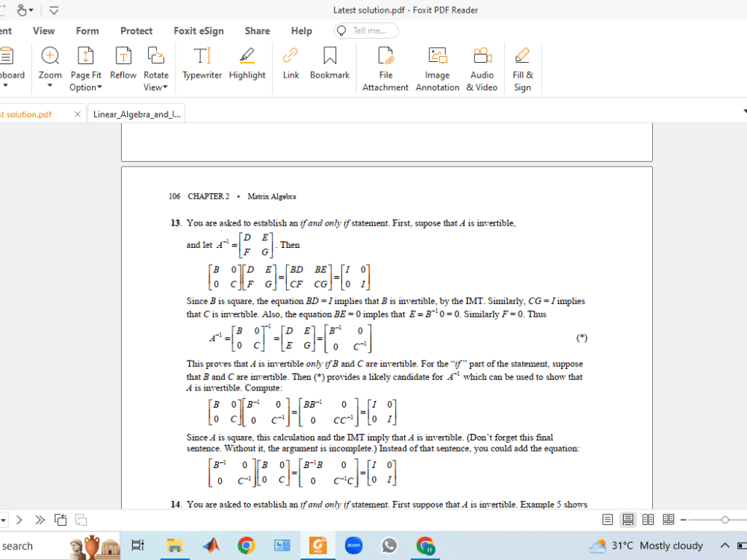The width and height of the screenshot is (747, 560).
Task: Select the Typewriter tool
Action: [202, 63]
